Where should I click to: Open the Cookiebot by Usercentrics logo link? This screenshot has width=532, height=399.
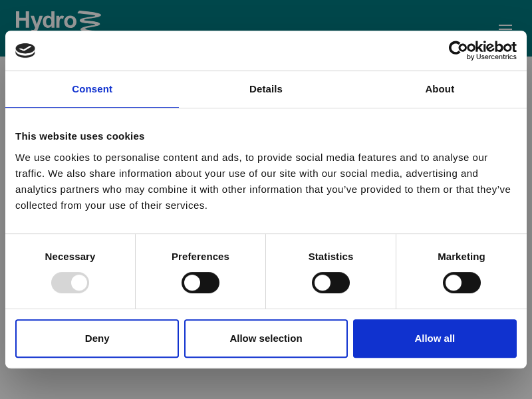point(482,51)
